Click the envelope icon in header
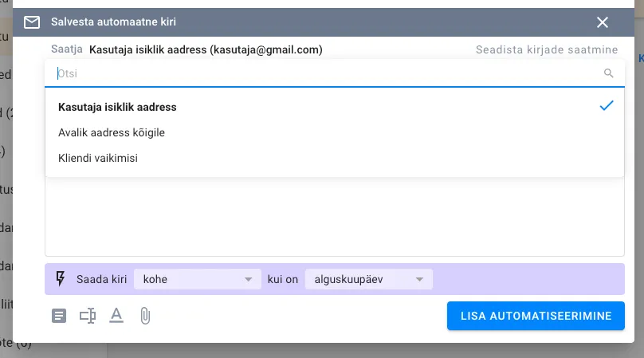This screenshot has width=644, height=358. [x=32, y=22]
